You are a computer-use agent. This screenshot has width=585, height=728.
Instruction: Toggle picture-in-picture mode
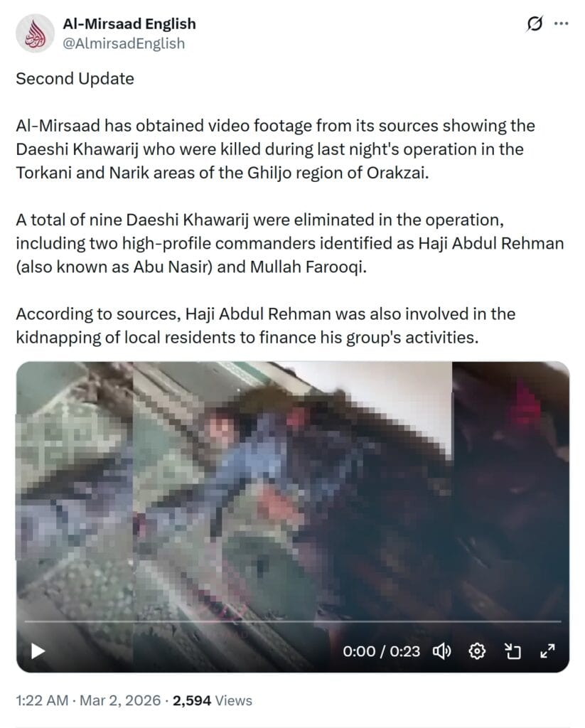pyautogui.click(x=512, y=651)
